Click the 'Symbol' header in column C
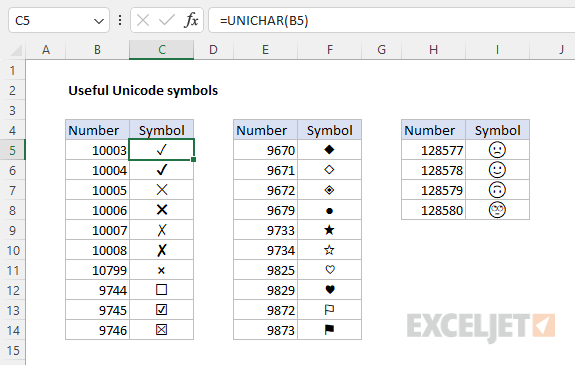The height and width of the screenshot is (365, 575). 162,130
